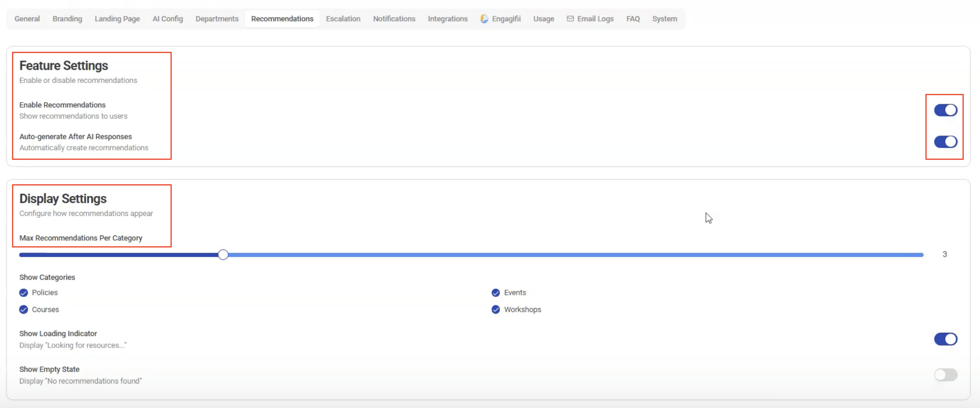Click the Max Recommendations slider handle
The height and width of the screenshot is (408, 980).
coord(223,255)
